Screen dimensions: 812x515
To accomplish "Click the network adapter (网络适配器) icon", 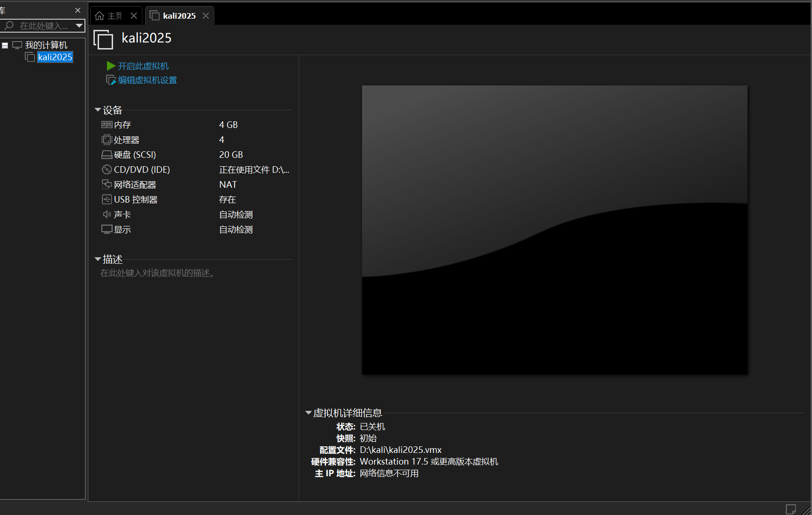I will (107, 184).
